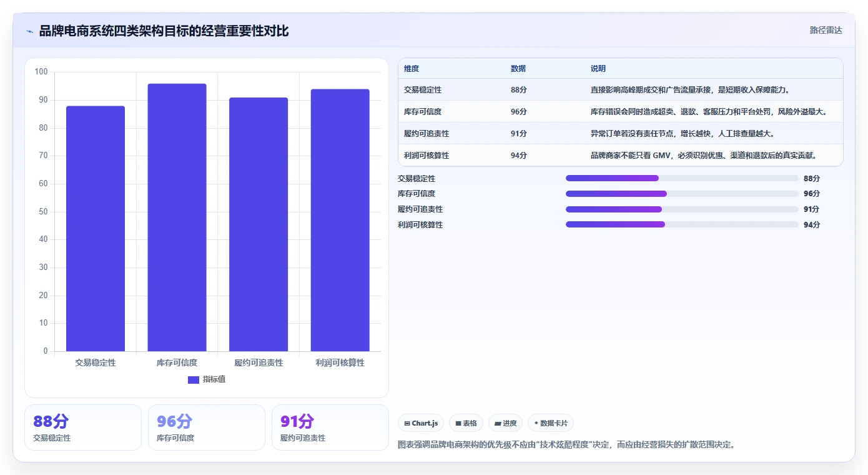This screenshot has width=868, height=475.
Task: Click the 94分 cell in the table
Action: point(519,156)
